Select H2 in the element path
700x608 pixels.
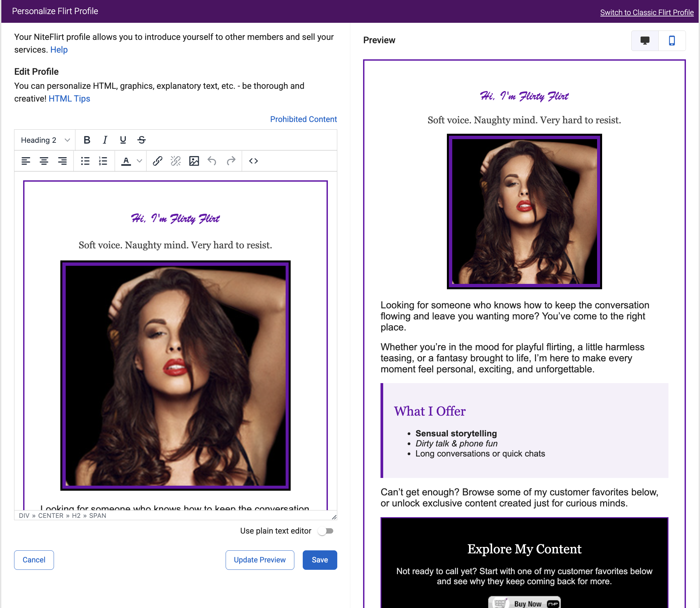coord(76,516)
